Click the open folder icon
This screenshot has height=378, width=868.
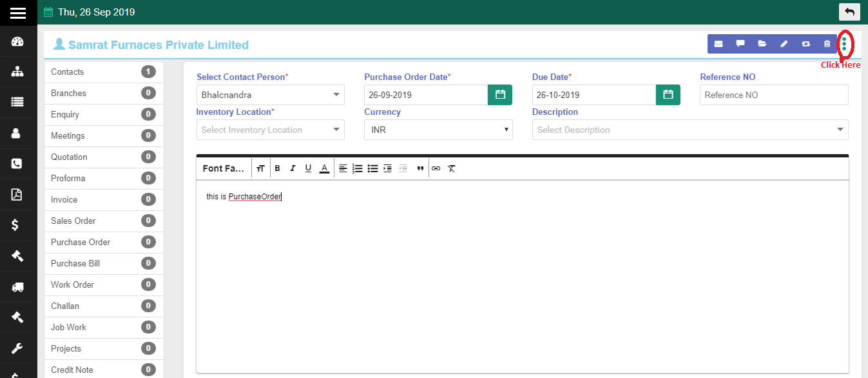coord(762,44)
